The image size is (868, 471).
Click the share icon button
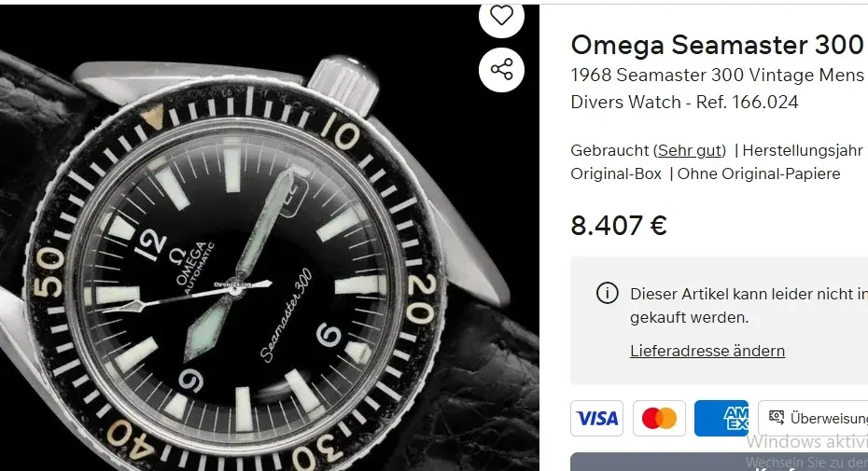point(501,70)
